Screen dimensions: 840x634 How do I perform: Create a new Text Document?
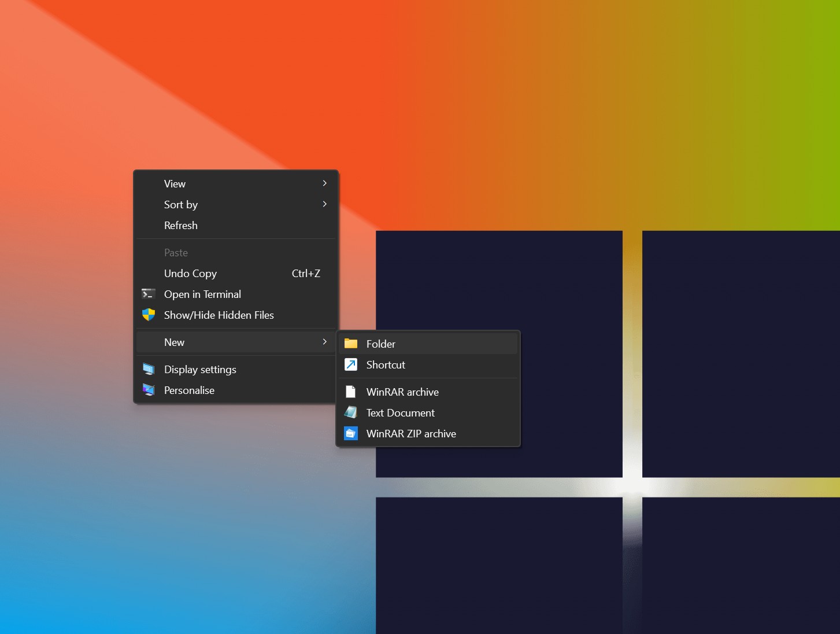(x=428, y=412)
